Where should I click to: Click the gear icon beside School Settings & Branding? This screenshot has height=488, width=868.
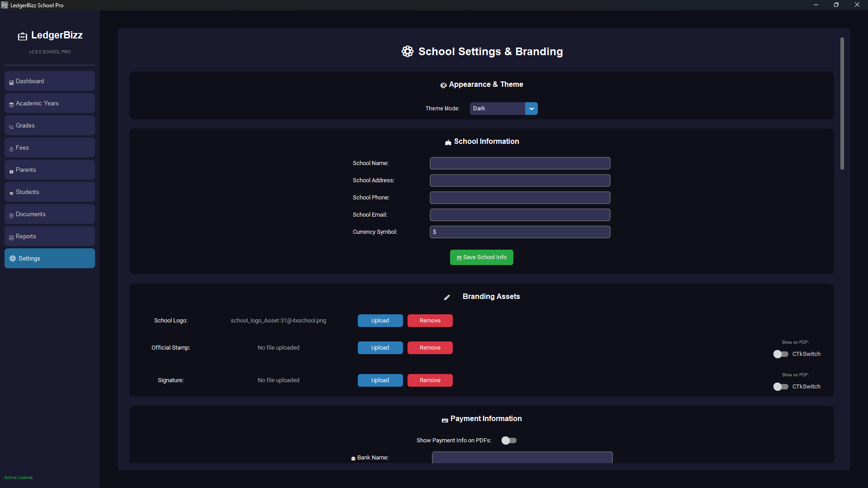click(x=408, y=51)
